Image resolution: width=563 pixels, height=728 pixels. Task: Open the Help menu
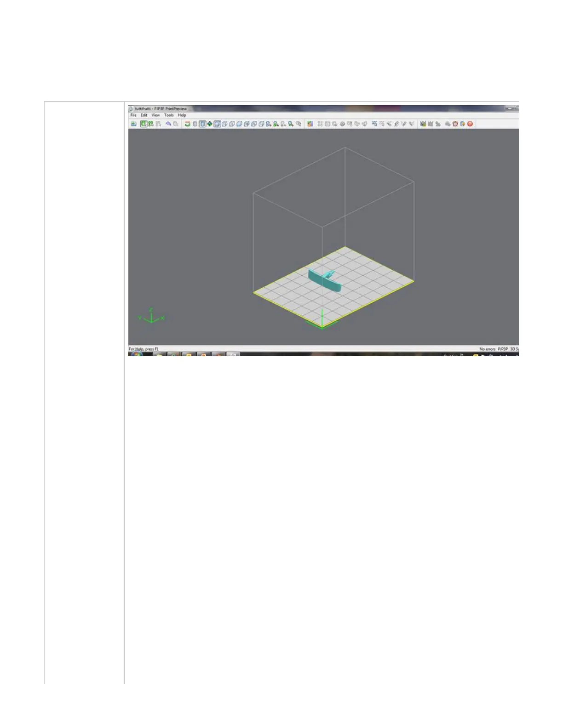tap(182, 115)
